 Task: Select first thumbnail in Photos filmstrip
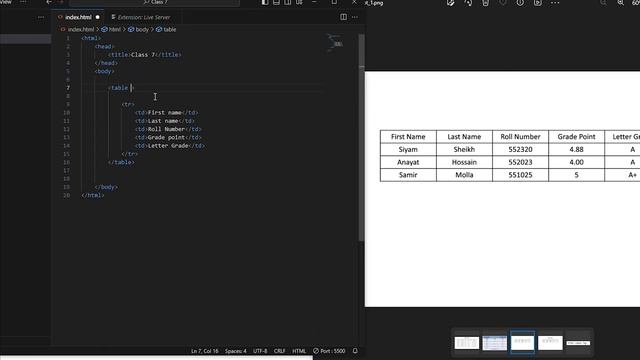[x=467, y=342]
